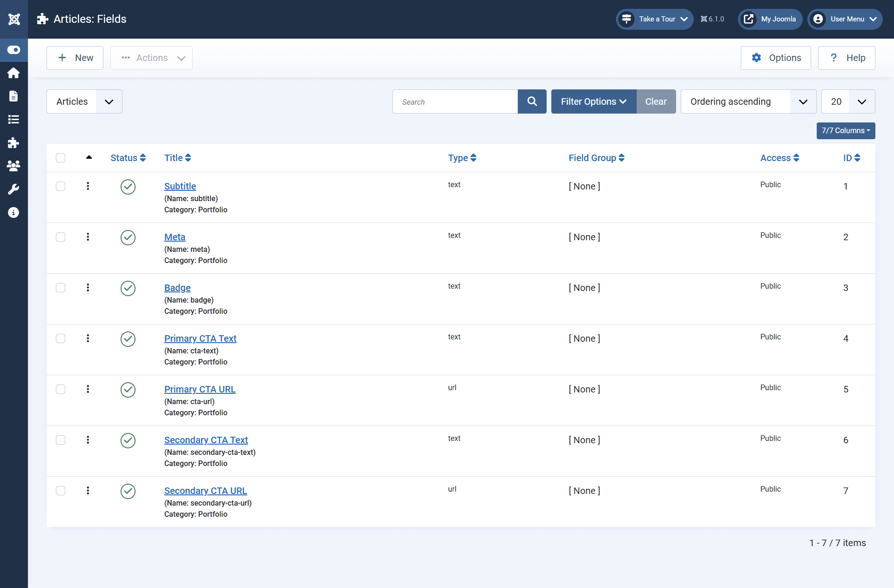Select the Primary CTA URL row checkbox
894x588 pixels.
[61, 389]
